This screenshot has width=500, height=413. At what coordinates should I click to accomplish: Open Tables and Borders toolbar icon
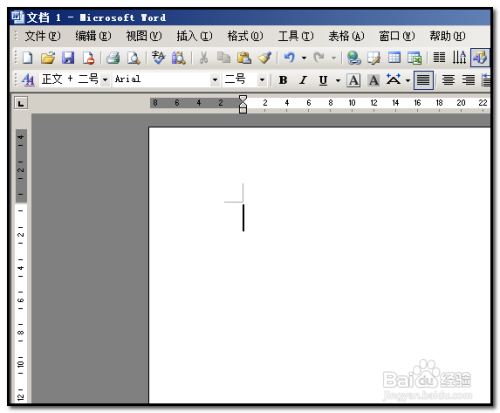click(x=374, y=58)
